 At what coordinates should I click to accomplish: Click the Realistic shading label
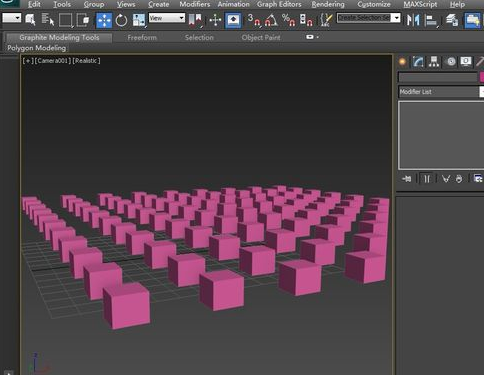pyautogui.click(x=86, y=61)
